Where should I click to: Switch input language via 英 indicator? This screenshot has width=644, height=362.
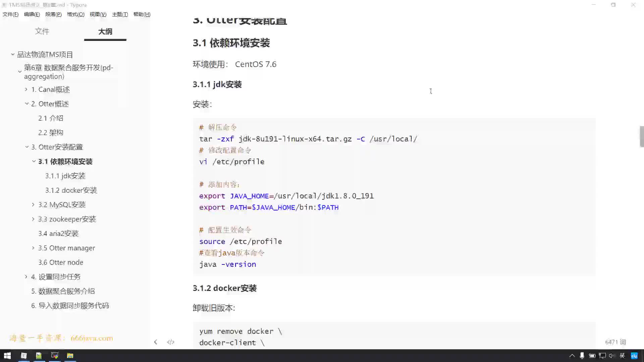(622, 356)
